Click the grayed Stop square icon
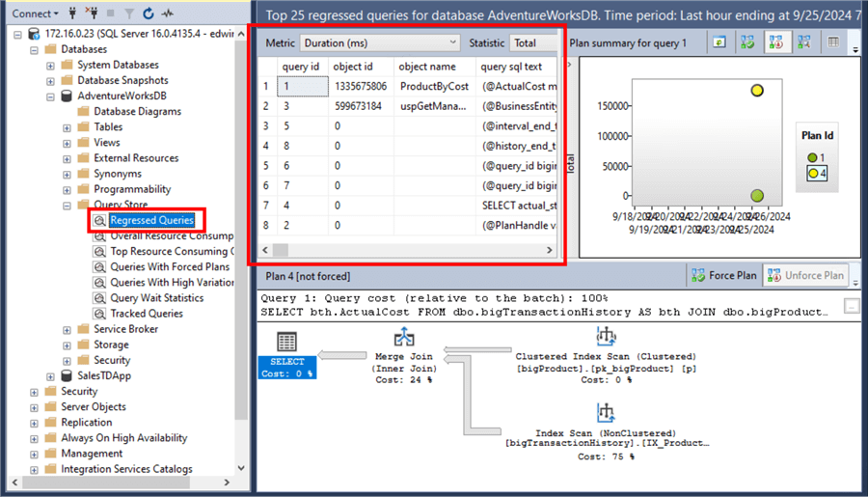 (x=110, y=13)
